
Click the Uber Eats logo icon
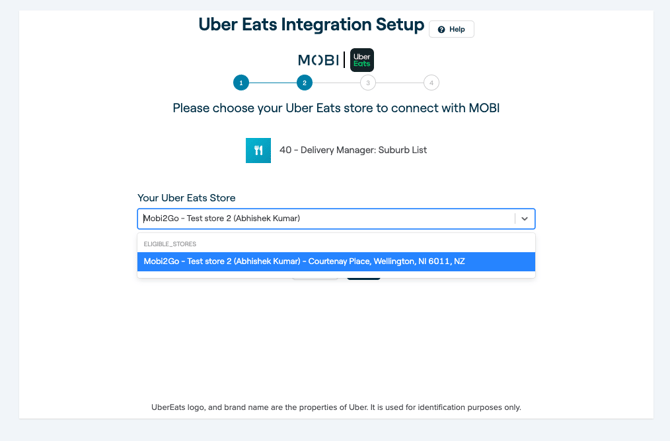362,60
